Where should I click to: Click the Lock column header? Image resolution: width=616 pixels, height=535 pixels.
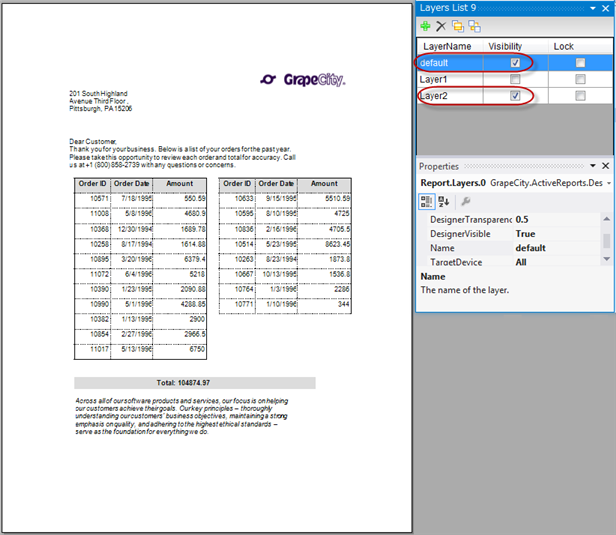coord(580,46)
